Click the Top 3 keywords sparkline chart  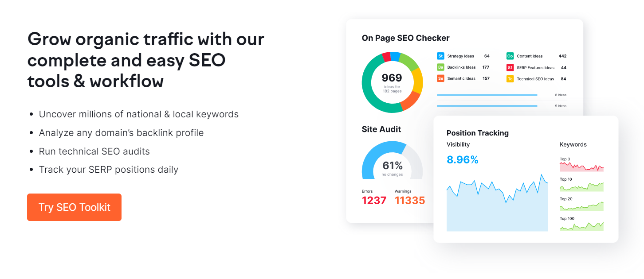[x=581, y=167]
